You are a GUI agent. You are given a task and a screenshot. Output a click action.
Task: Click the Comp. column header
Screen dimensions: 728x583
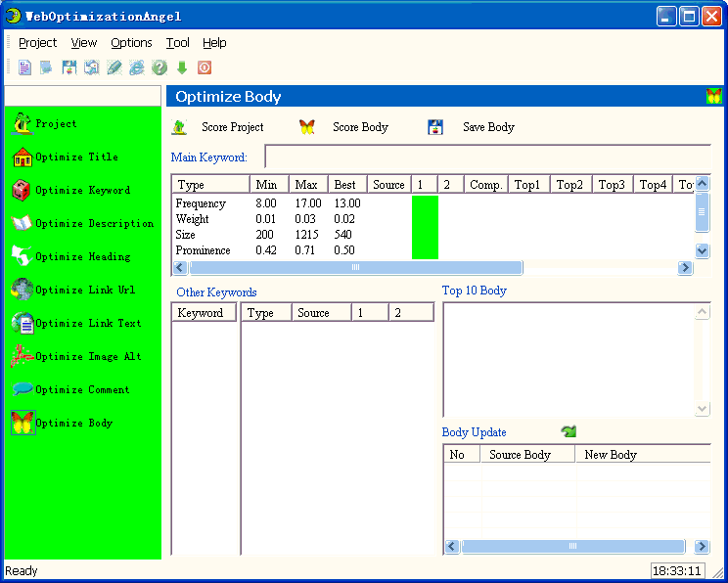[x=486, y=185]
